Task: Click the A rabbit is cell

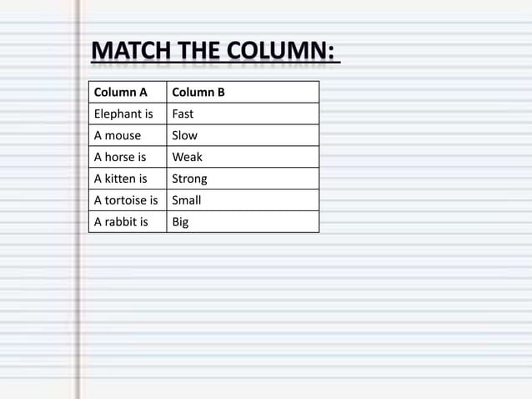Action: (128, 222)
